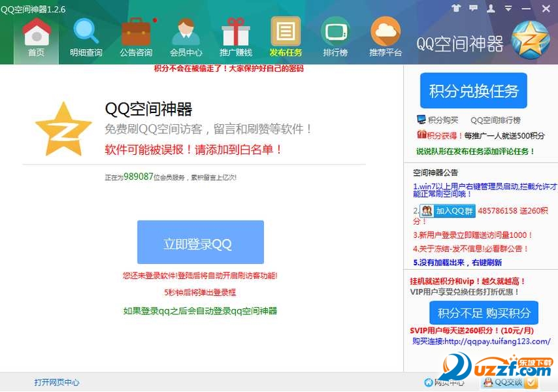The height and width of the screenshot is (392, 558).
Task: Open 推广赚钱 gift icon
Action: point(236,37)
